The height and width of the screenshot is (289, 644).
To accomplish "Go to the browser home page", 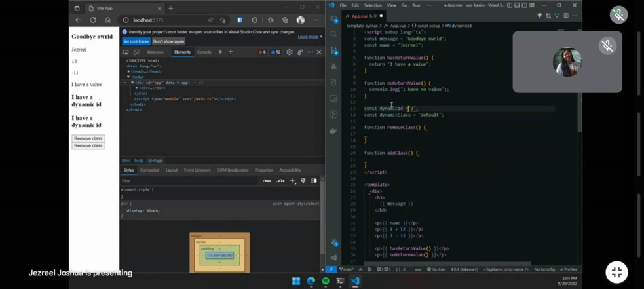I will 107,20.
